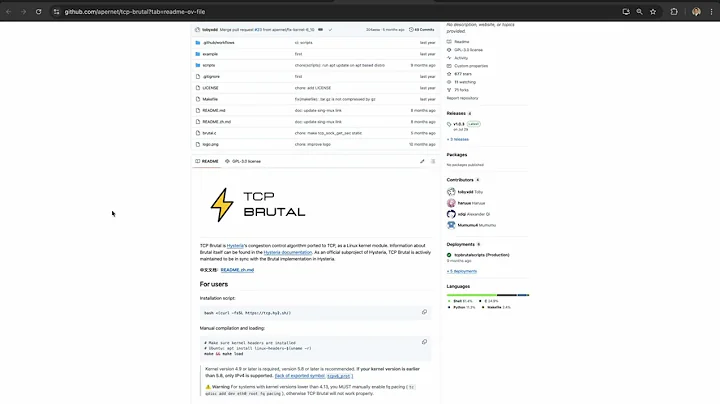The image size is (720, 404).
Task: Click the watching count in sidebar
Action: (465, 82)
